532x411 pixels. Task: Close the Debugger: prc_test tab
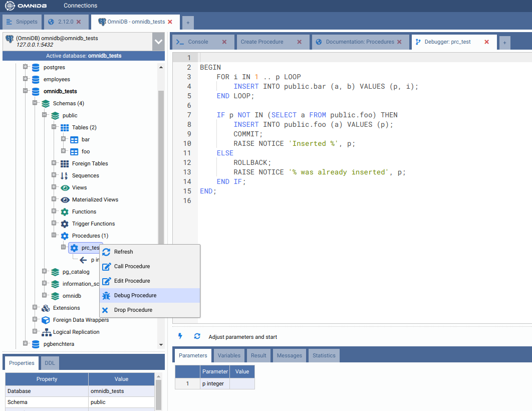coord(486,42)
